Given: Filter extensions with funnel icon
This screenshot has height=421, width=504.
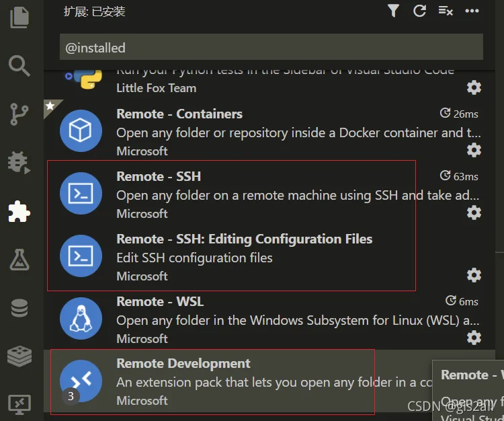Looking at the screenshot, I should click(393, 11).
